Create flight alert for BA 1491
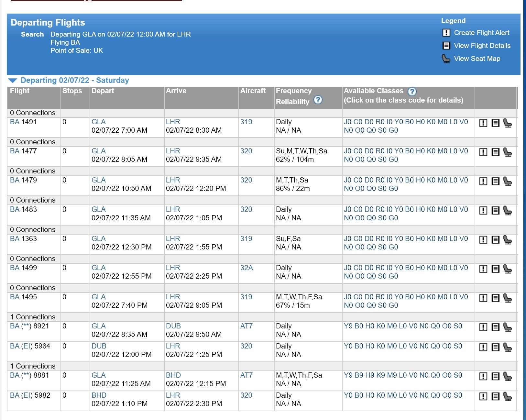The height and width of the screenshot is (420, 526). 483,123
